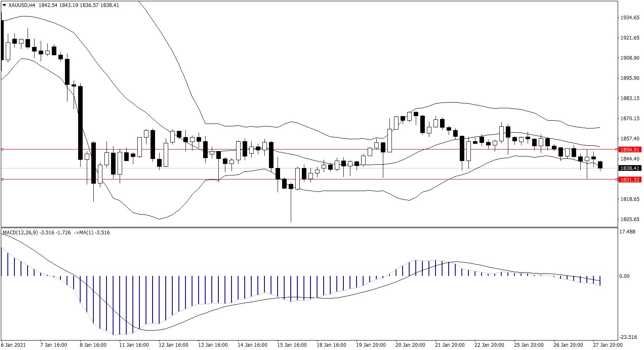Screen dimensions: 644x350
Task: Grab the right handle of the 1831.32 line
Action: pyautogui.click(x=616, y=180)
